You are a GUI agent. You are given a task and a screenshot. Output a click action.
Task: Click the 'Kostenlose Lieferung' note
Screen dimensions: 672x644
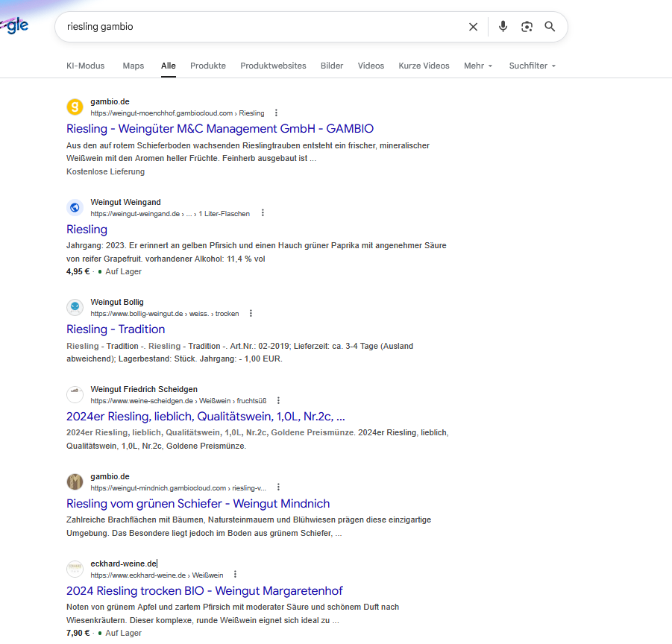click(x=105, y=171)
